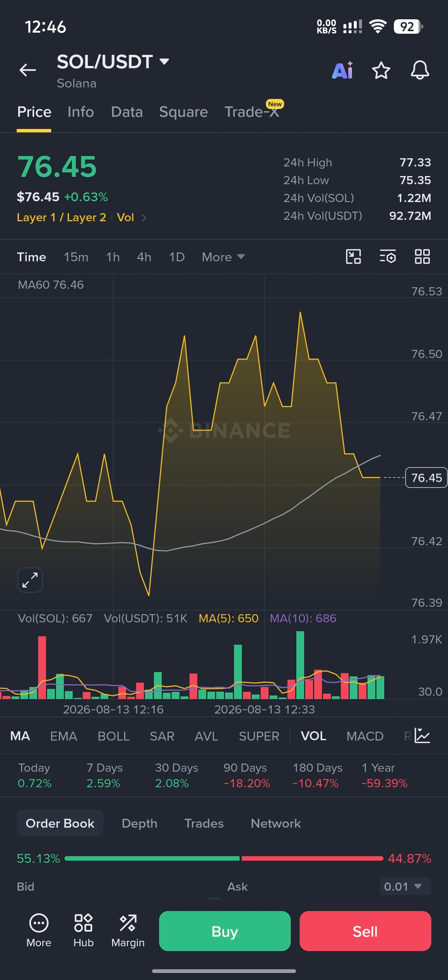Viewport: 448px width, 980px height.
Task: Tap the MA(10): 686 volume label
Action: (x=303, y=618)
